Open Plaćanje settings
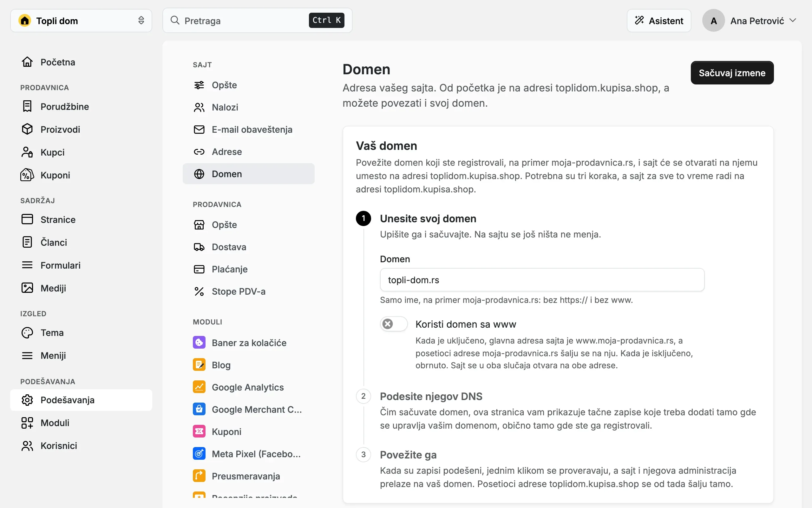 (x=248, y=269)
